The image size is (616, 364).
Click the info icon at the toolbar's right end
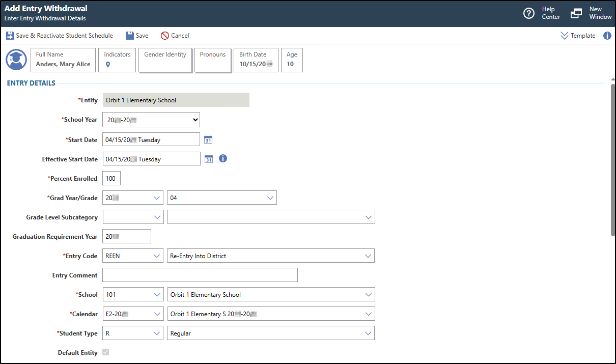coord(607,36)
